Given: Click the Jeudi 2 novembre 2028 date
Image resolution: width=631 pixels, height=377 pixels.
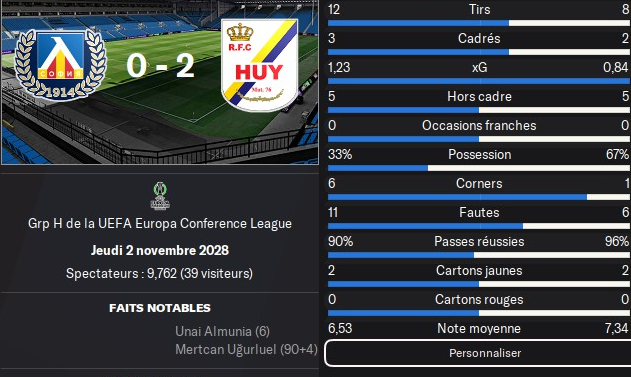Looking at the screenshot, I should tap(160, 250).
